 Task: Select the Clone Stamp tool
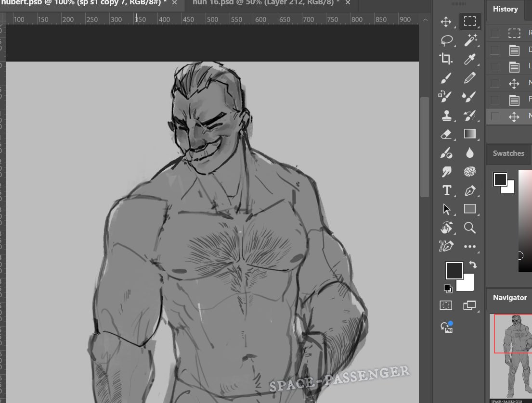(446, 115)
